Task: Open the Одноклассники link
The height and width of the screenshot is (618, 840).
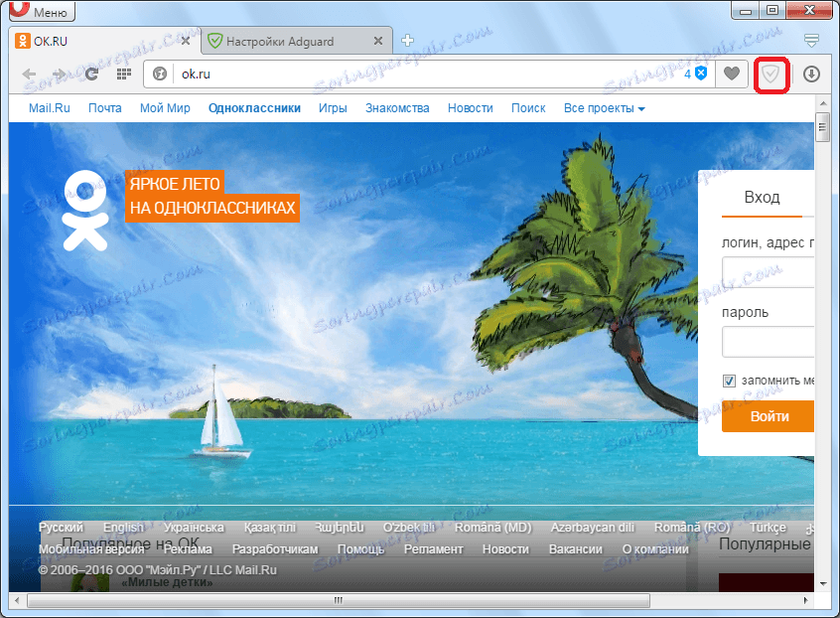Action: click(x=254, y=108)
